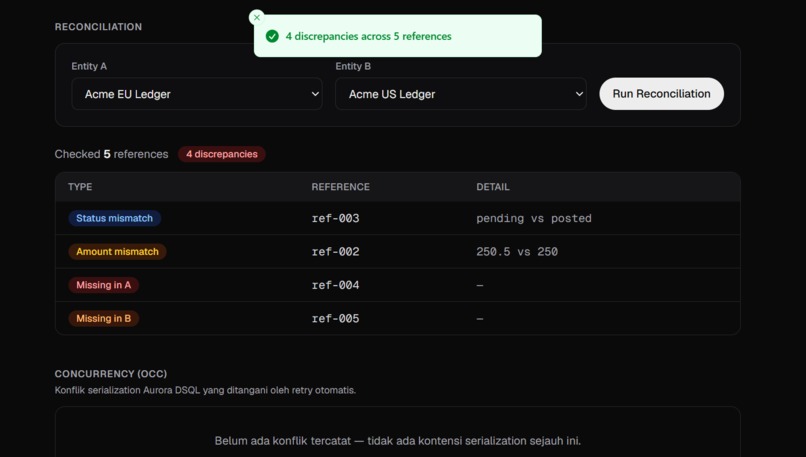Click the toast message '4 discrepancies across 5 references'
The image size is (806, 457).
(x=369, y=36)
